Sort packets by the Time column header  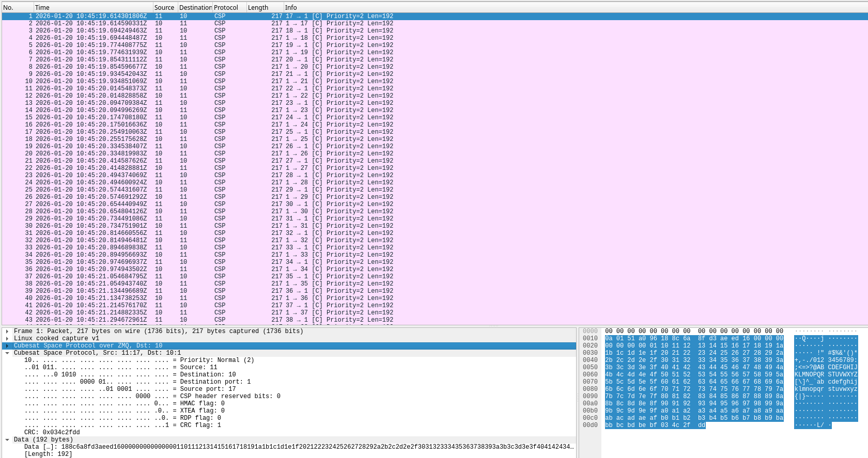93,8
